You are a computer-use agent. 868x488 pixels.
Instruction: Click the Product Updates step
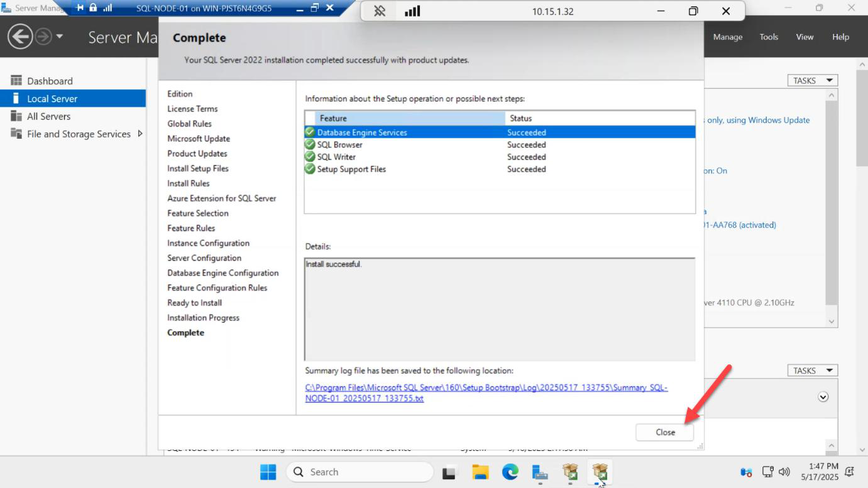click(x=197, y=153)
